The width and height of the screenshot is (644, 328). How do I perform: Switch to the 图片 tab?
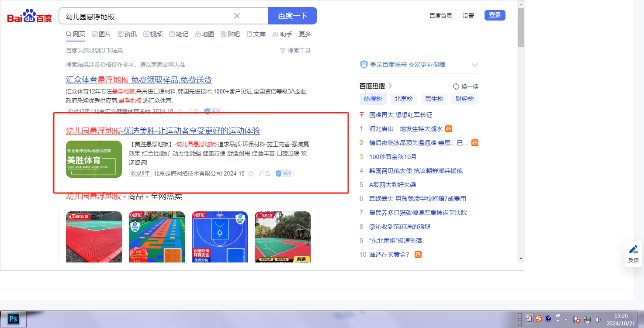[x=101, y=34]
